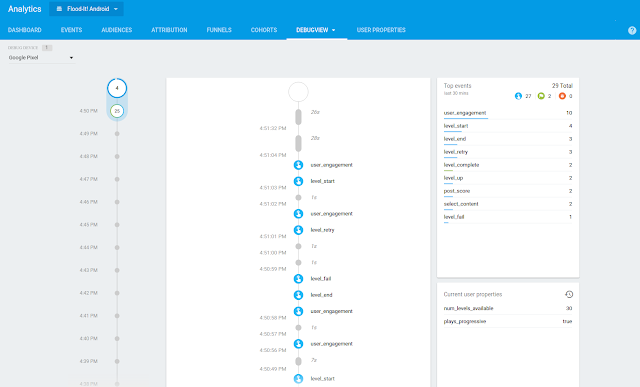Image resolution: width=640 pixels, height=387 pixels.
Task: Click plays_progressive user property
Action: click(508, 322)
